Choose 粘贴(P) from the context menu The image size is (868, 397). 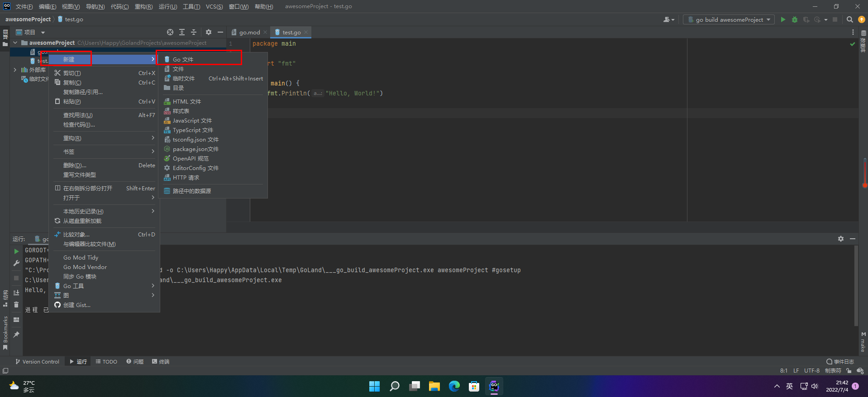click(x=105, y=101)
